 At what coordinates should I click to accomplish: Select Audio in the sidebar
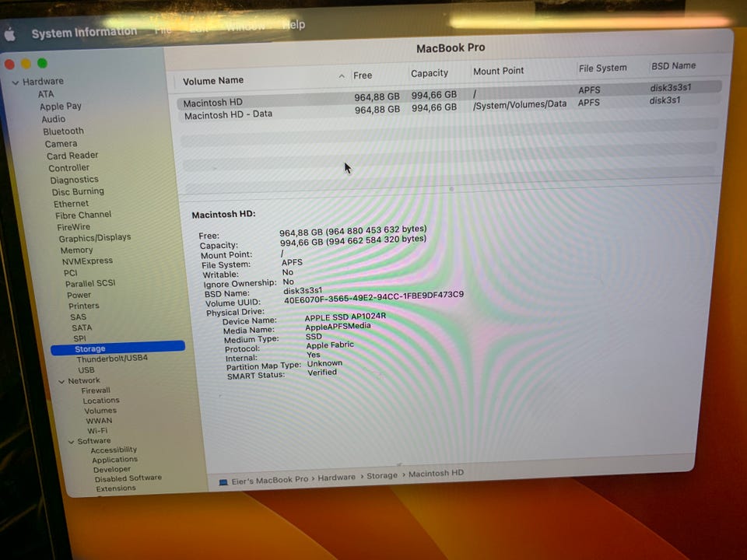54,119
